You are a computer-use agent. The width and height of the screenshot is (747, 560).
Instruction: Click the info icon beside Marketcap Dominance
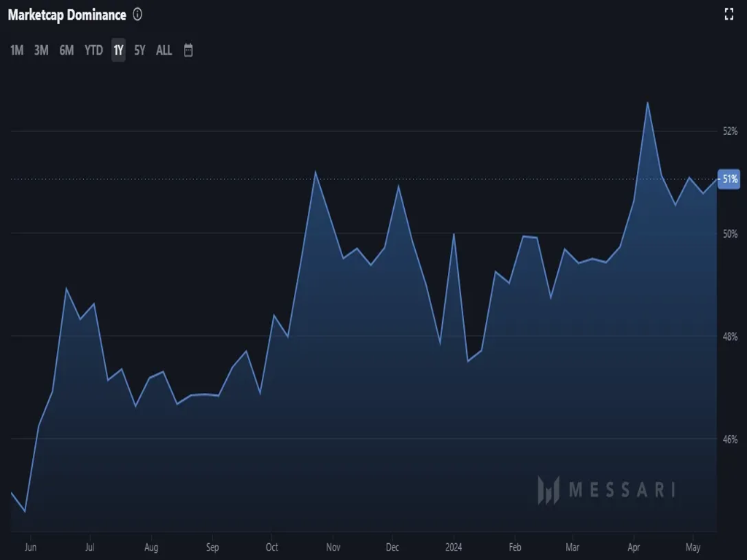pos(138,15)
